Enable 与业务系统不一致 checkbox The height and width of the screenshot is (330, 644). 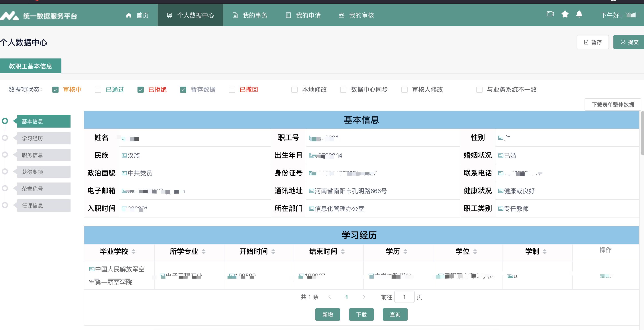coord(479,90)
